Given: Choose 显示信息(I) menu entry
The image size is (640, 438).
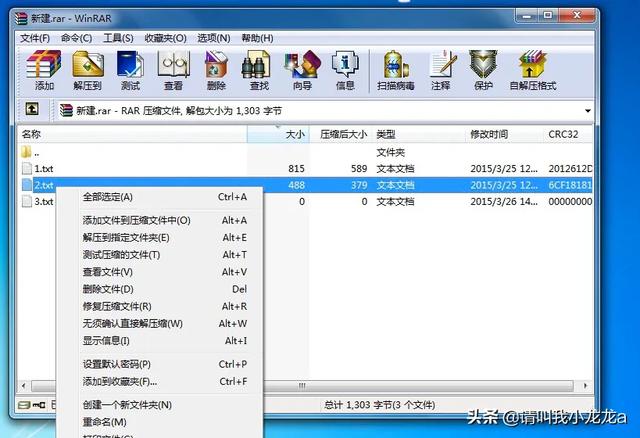Looking at the screenshot, I should [160, 340].
